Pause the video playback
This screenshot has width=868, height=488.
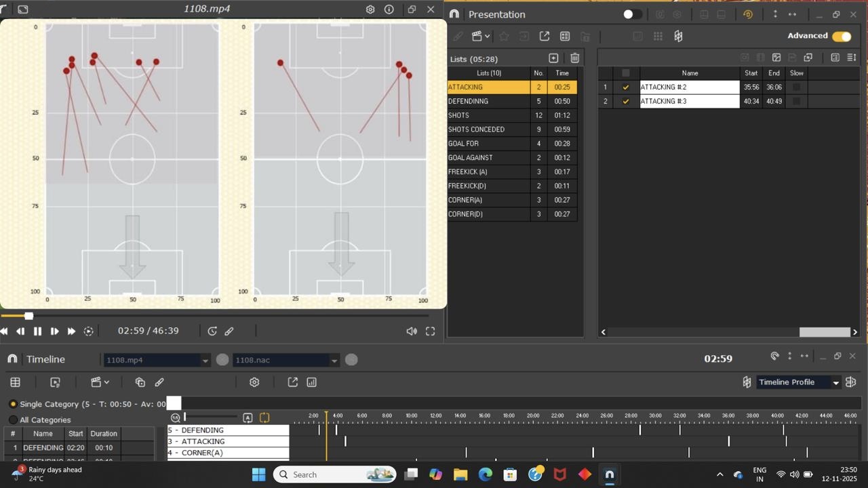37,331
